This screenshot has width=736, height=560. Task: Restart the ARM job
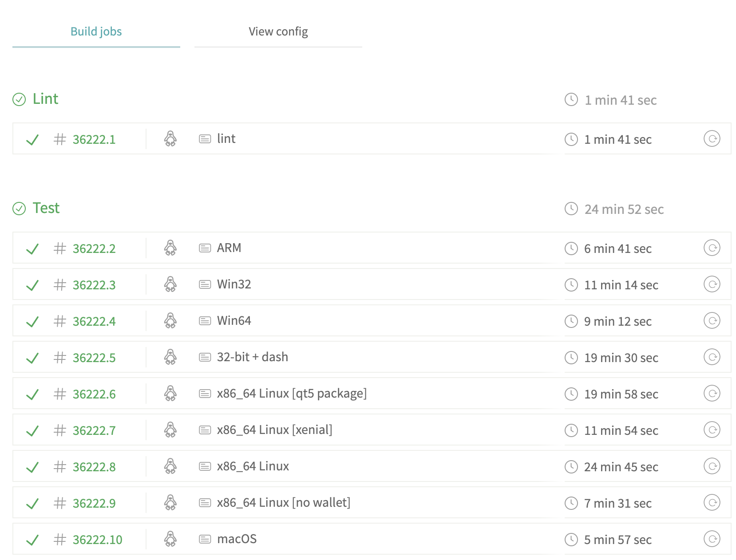pos(712,248)
